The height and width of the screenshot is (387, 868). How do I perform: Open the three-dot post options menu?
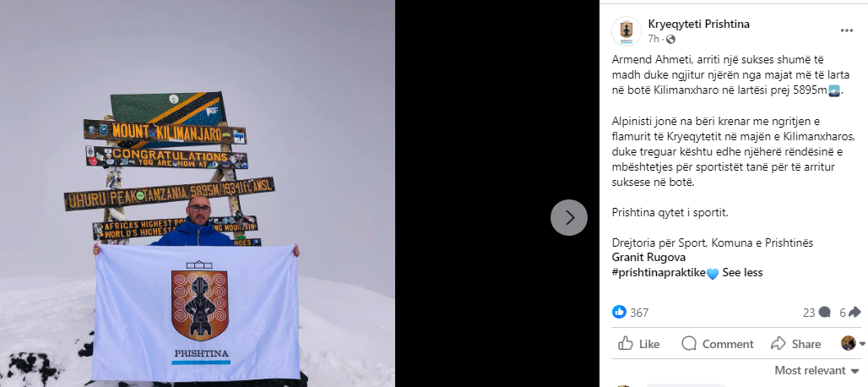point(846,30)
